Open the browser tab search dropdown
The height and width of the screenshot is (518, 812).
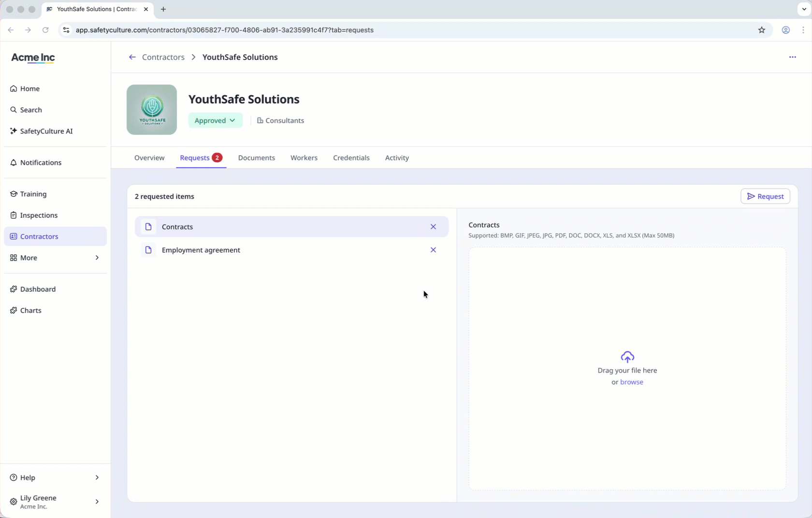(x=804, y=9)
